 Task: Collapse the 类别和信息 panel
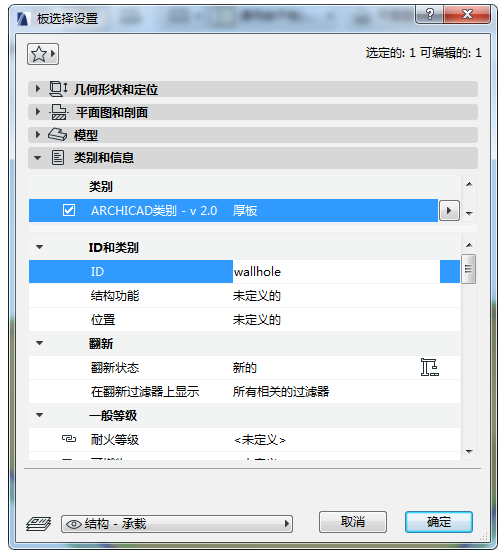tap(37, 158)
